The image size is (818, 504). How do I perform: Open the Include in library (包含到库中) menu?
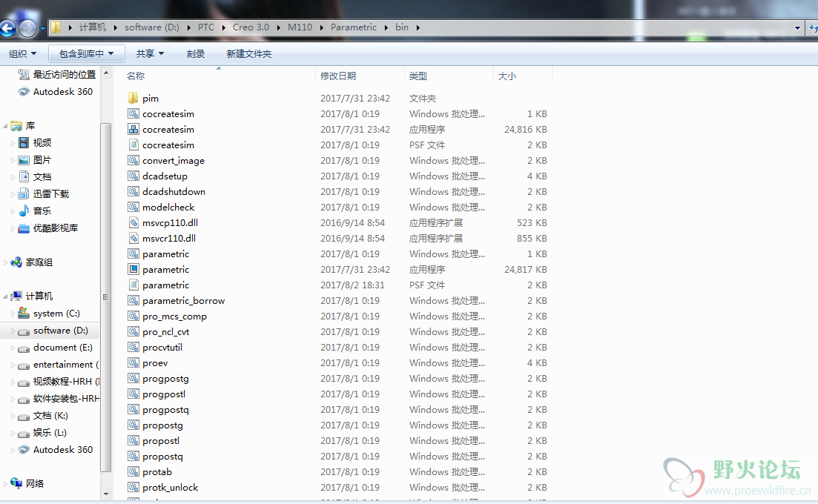(86, 53)
